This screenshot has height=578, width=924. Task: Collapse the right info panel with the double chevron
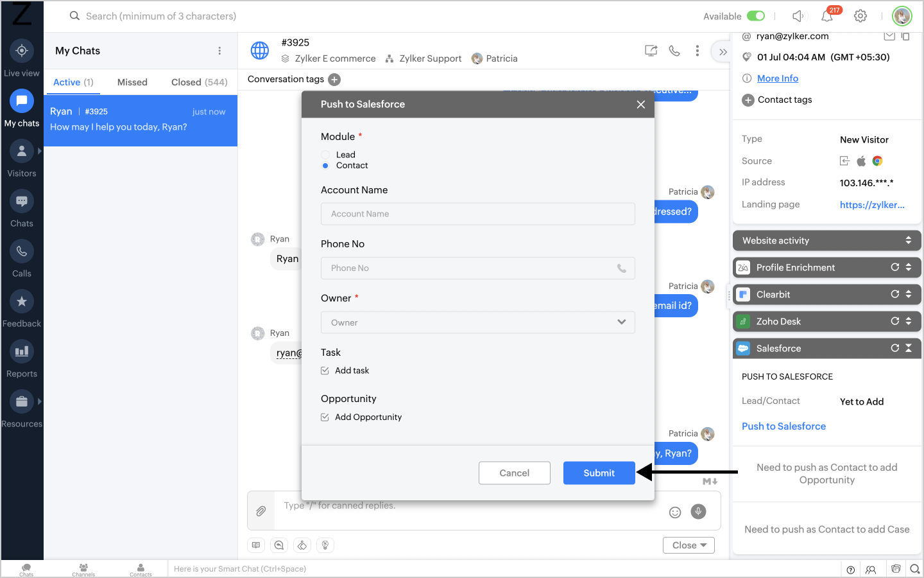click(x=723, y=52)
